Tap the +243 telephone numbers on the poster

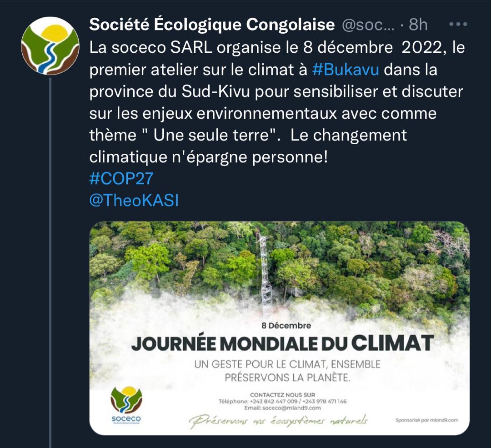[x=282, y=401]
